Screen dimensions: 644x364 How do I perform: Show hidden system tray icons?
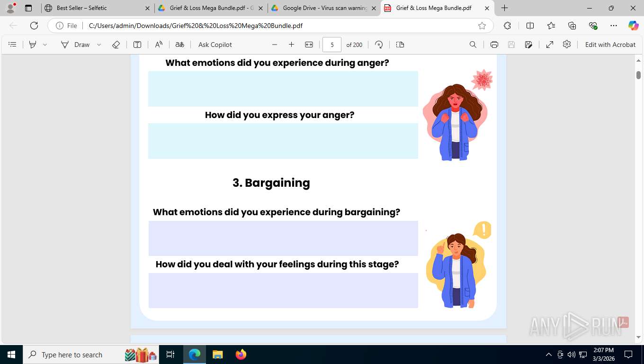coord(549,355)
